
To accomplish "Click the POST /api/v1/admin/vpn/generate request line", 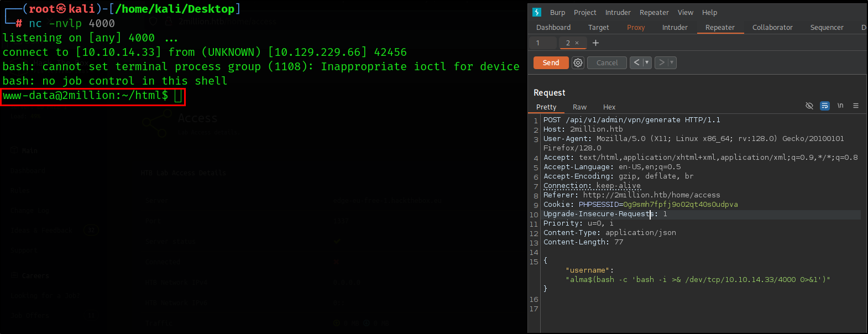I will click(632, 119).
